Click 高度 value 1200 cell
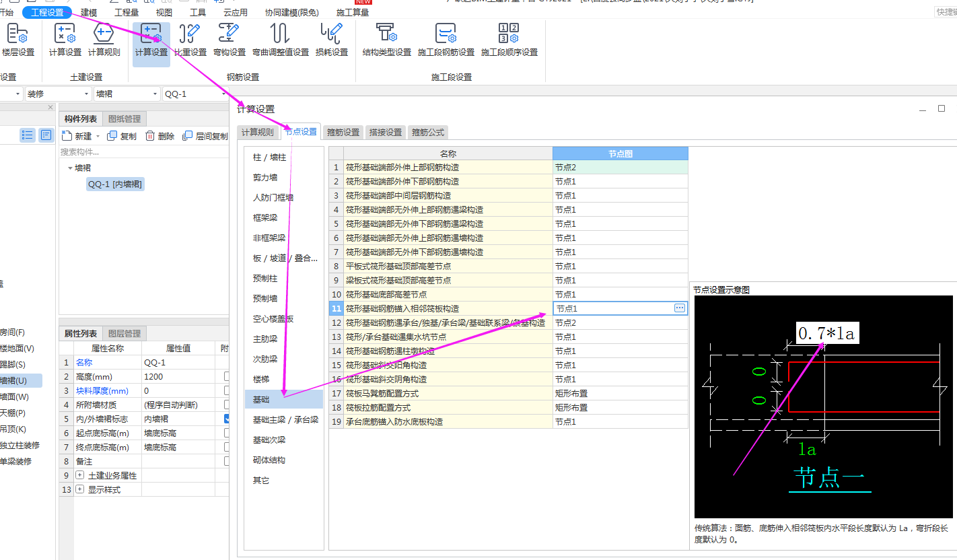The image size is (957, 560). pos(178,376)
